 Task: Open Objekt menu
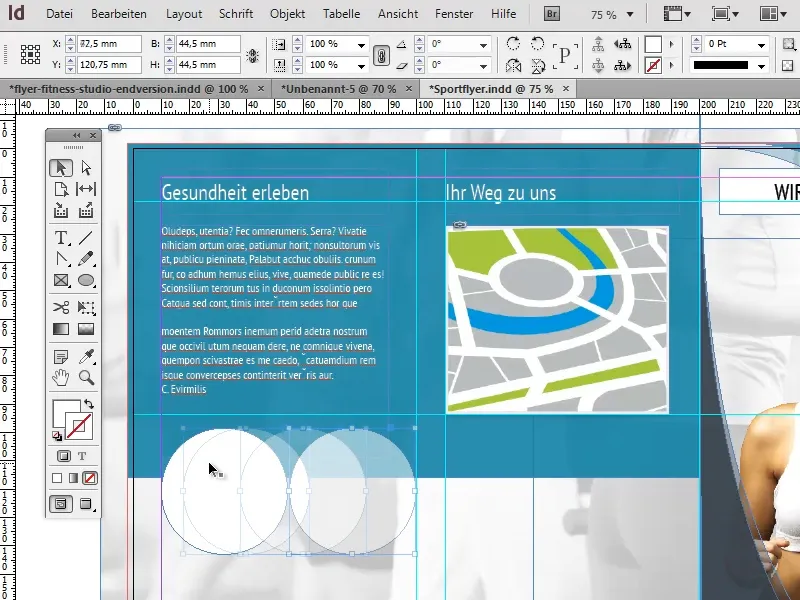(x=288, y=14)
